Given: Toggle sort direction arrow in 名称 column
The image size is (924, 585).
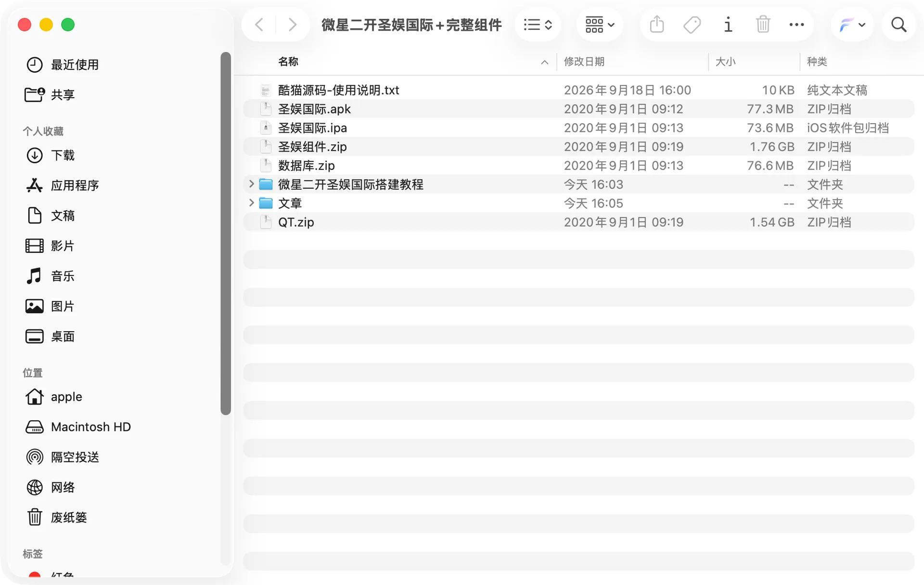Looking at the screenshot, I should [x=545, y=62].
